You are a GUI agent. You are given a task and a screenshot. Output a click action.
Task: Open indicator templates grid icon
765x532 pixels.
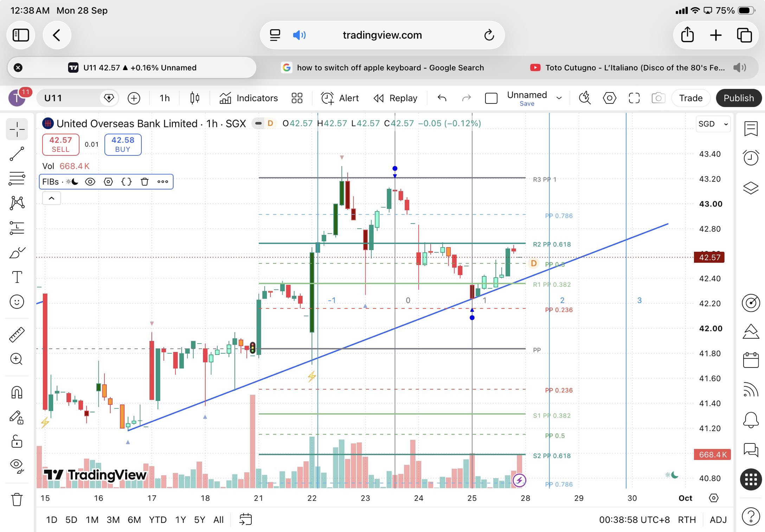tap(297, 98)
